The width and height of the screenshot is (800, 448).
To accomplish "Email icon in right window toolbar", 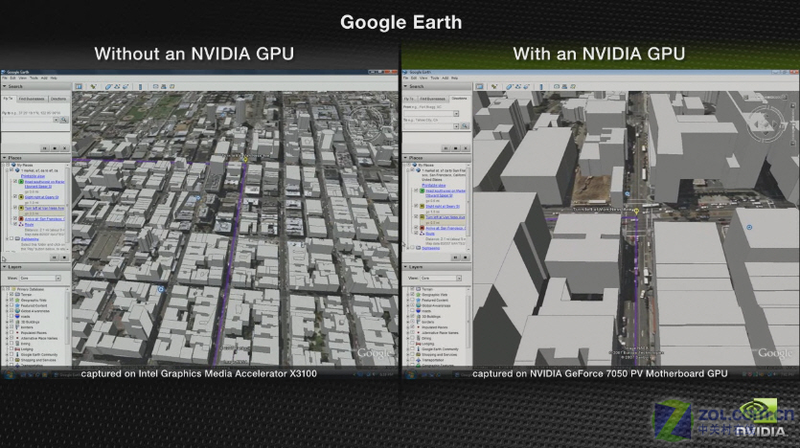I will 557,87.
